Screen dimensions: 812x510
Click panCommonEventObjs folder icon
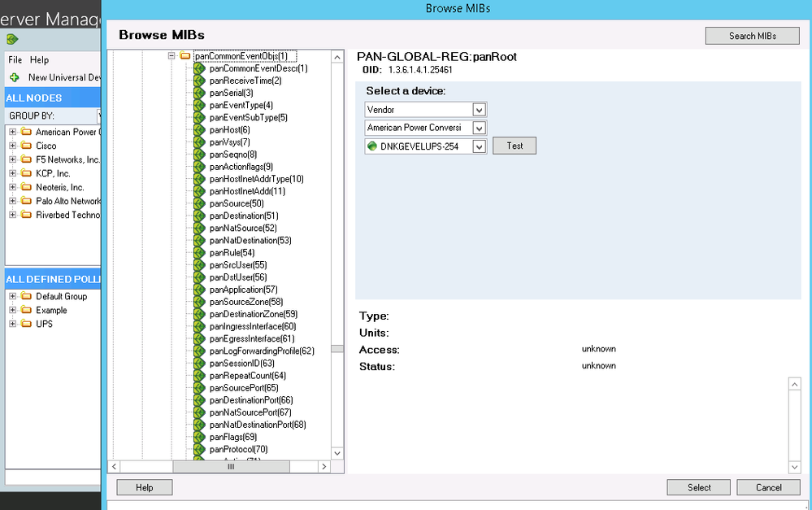(185, 56)
